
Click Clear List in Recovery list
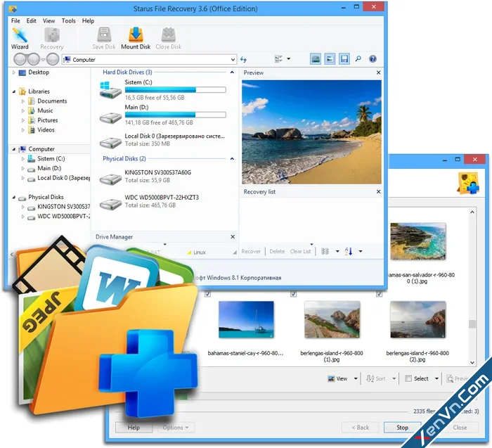tap(300, 251)
